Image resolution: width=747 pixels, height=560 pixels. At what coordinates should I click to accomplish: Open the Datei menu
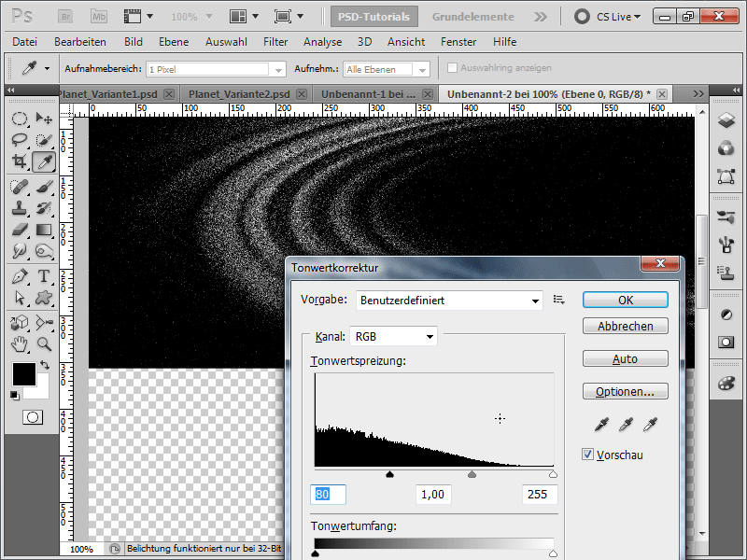pos(25,42)
